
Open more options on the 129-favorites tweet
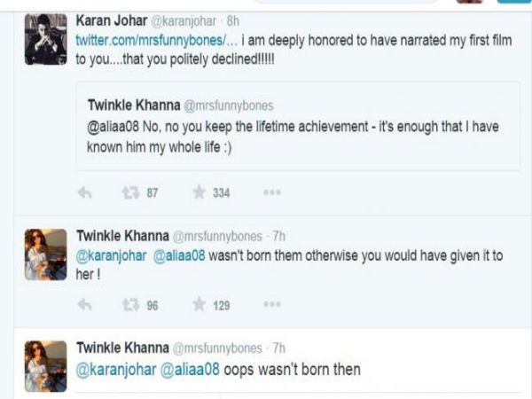tap(271, 304)
